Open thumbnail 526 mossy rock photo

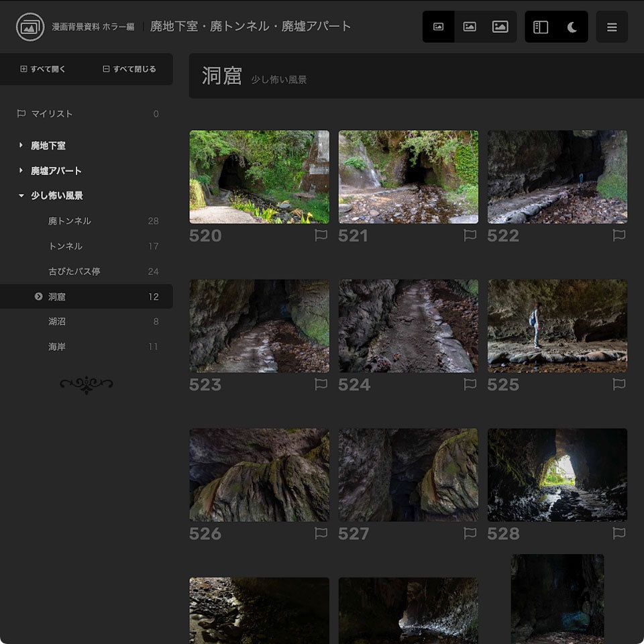click(x=259, y=475)
